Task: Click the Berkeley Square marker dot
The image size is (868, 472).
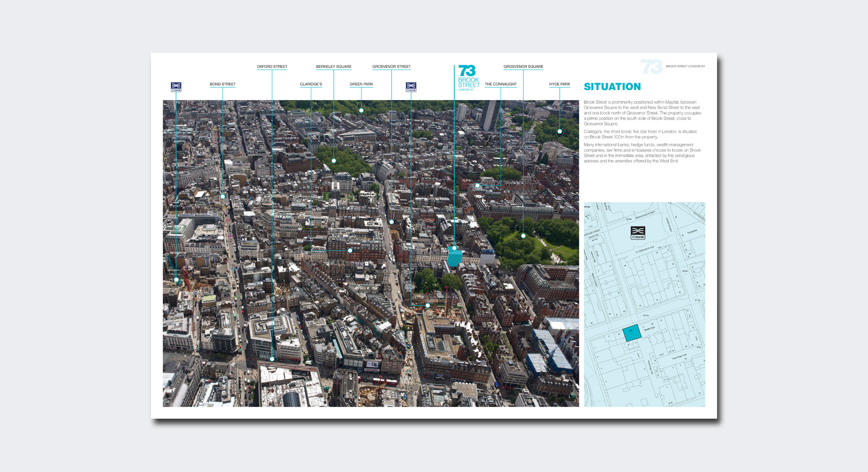Action: tap(334, 161)
